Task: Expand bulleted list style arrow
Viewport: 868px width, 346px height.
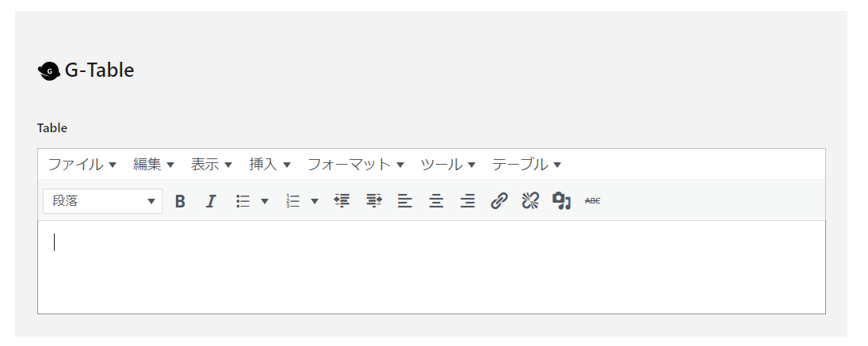Action: click(265, 201)
